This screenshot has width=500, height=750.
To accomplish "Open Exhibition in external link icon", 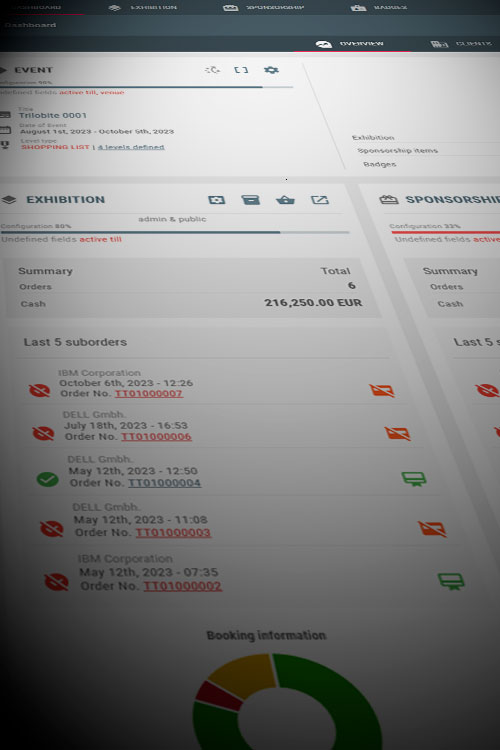I will pos(320,200).
